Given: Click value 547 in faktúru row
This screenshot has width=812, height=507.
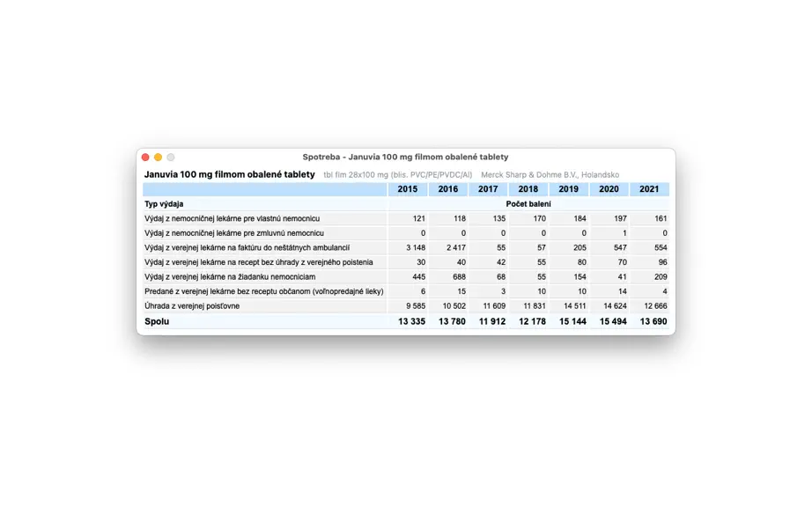Looking at the screenshot, I should coord(620,247).
